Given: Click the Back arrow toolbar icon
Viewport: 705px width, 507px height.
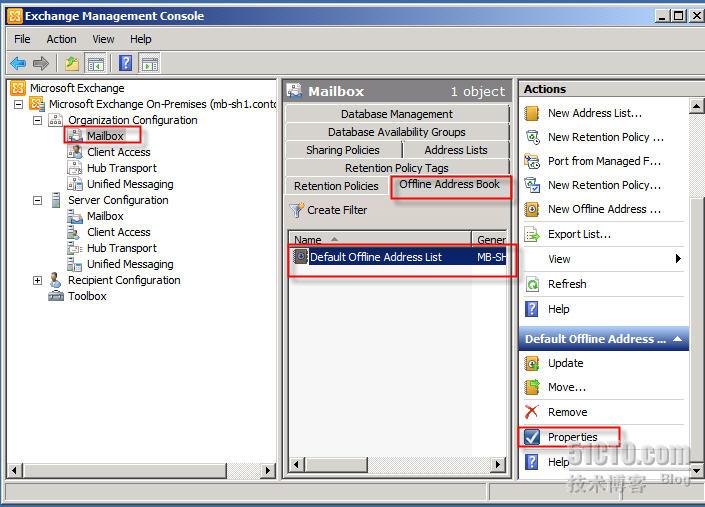Looking at the screenshot, I should pos(18,63).
